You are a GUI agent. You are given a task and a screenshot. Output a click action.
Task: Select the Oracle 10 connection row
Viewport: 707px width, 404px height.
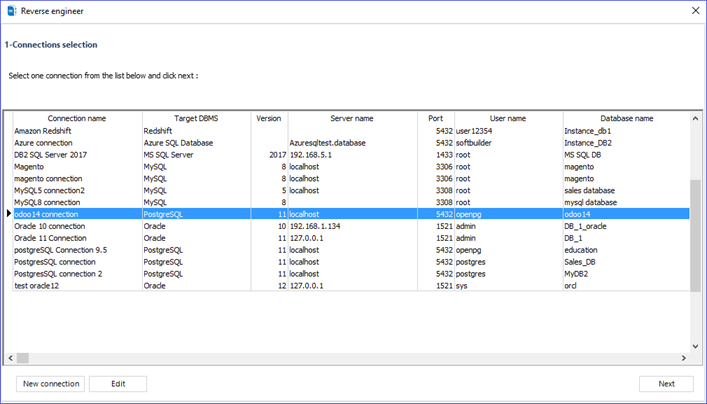pos(351,226)
